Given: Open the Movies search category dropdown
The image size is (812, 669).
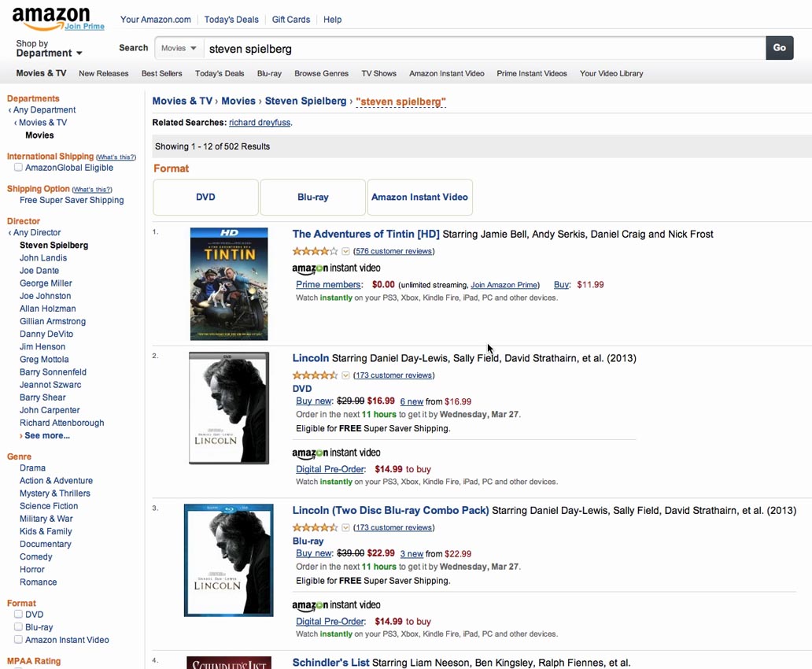Looking at the screenshot, I should [x=179, y=48].
